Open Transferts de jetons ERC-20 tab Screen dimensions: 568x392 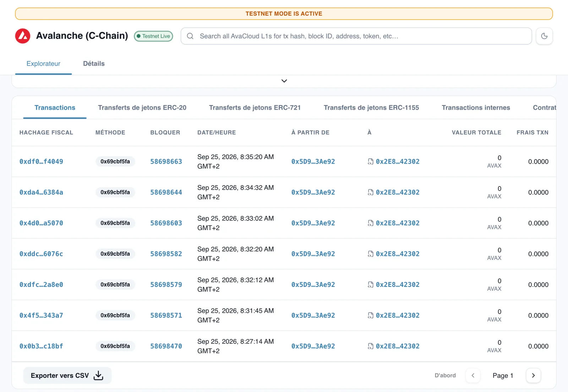[x=142, y=108]
